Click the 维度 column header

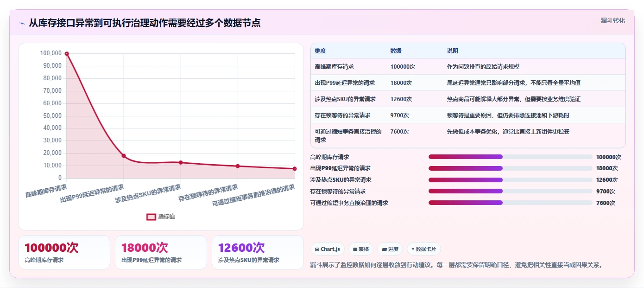click(320, 51)
